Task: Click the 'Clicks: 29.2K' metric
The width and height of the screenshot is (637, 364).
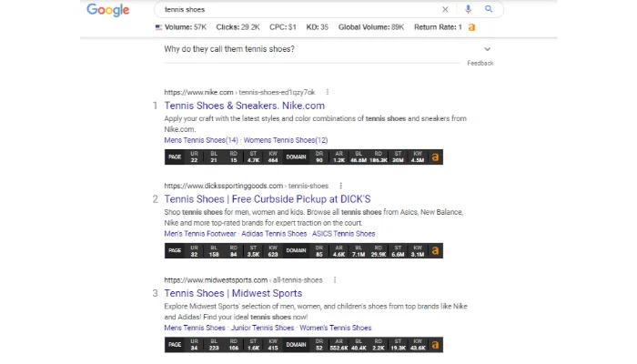Action: pos(238,27)
